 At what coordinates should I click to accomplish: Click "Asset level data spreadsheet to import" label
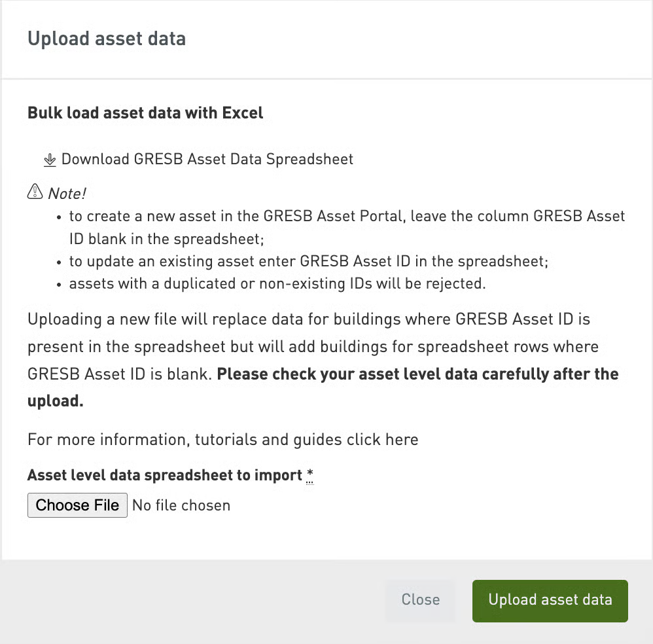165,475
